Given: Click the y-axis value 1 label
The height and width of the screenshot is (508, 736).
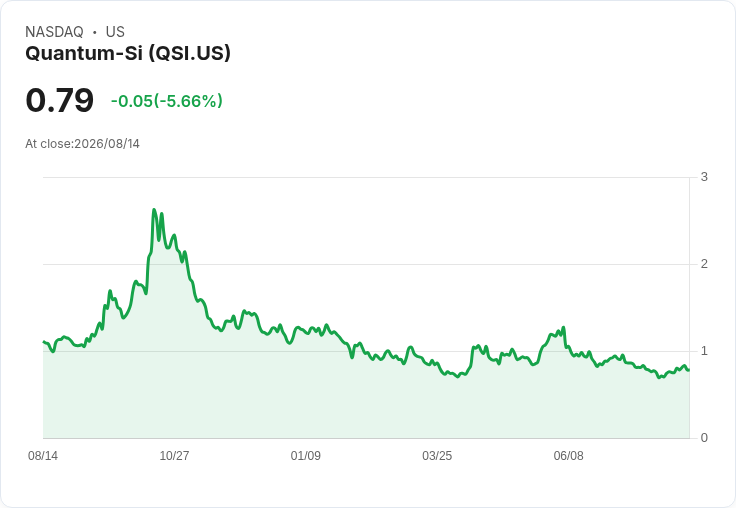Looking at the screenshot, I should pyautogui.click(x=704, y=351).
